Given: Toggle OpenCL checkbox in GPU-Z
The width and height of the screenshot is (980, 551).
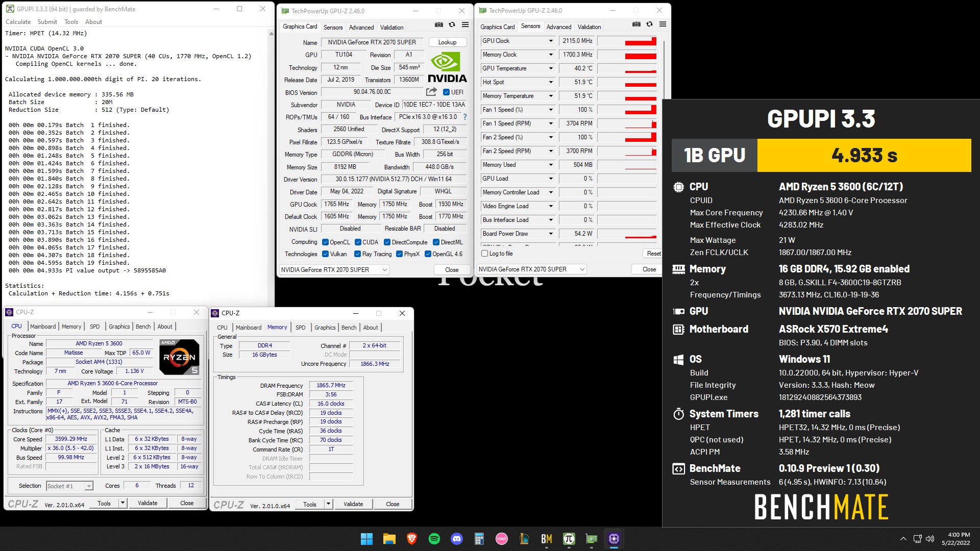Looking at the screenshot, I should (x=326, y=242).
